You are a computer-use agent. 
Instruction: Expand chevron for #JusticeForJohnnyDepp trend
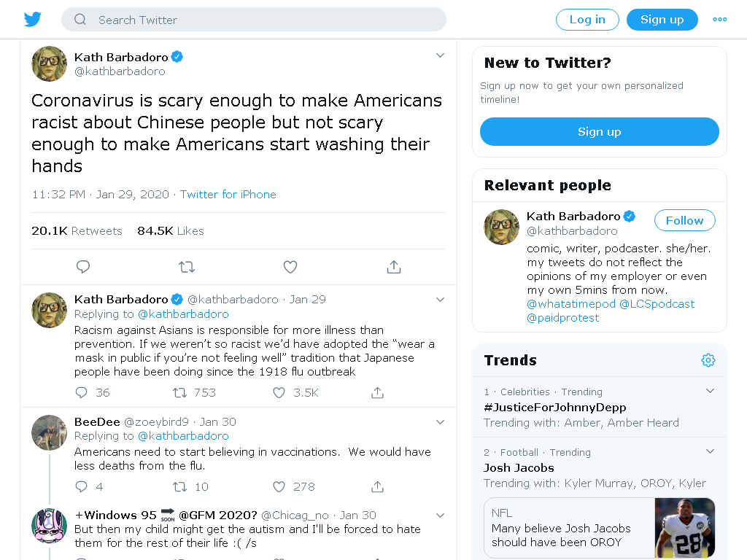click(710, 391)
